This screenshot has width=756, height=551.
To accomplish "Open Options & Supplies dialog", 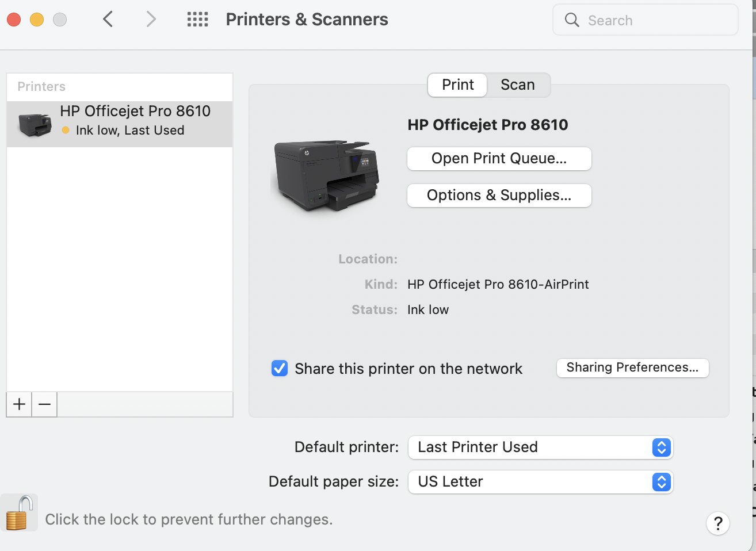I will tap(499, 196).
